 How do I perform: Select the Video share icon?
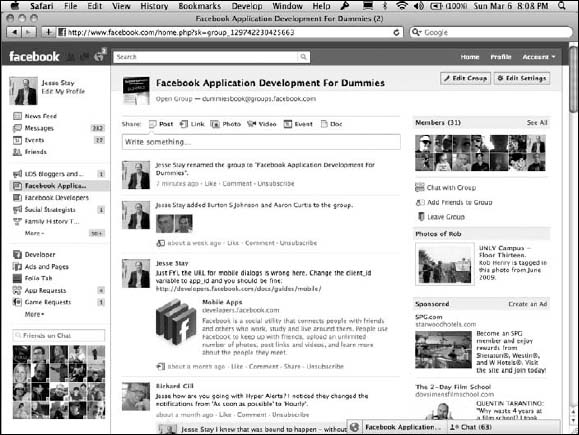tap(251, 124)
